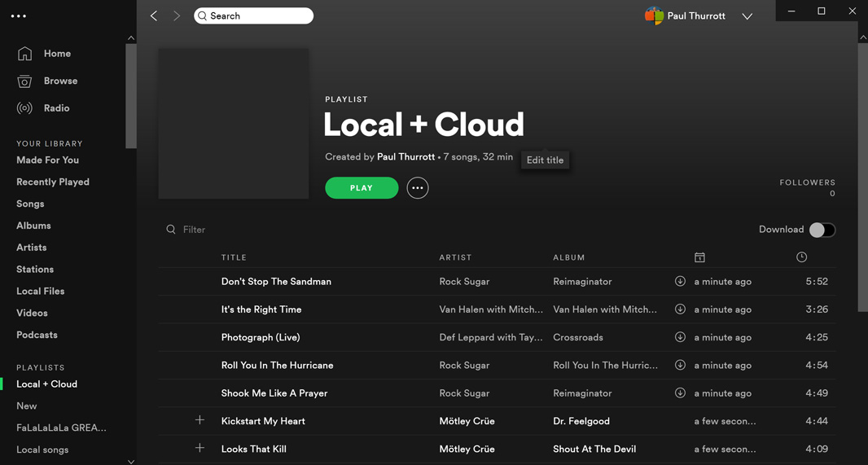
Task: Open the three-dot app menu top left
Action: [x=19, y=15]
